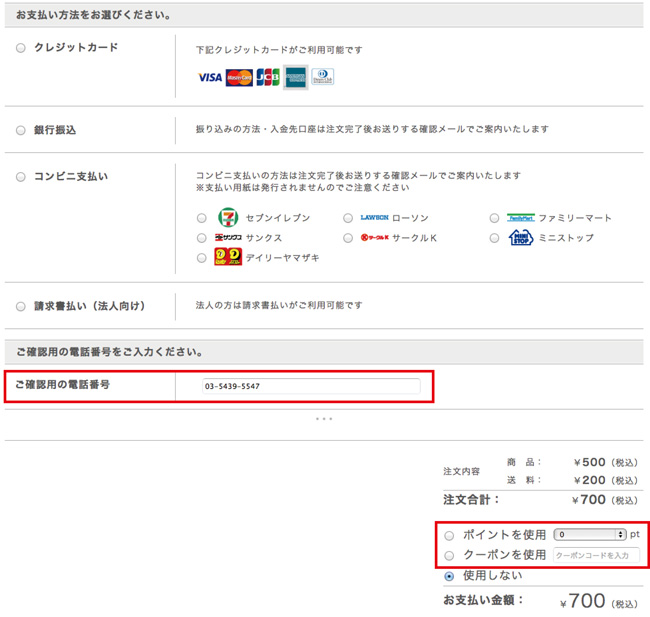Click the confirmation phone number field
Screen dimensions: 650x617
click(x=310, y=386)
